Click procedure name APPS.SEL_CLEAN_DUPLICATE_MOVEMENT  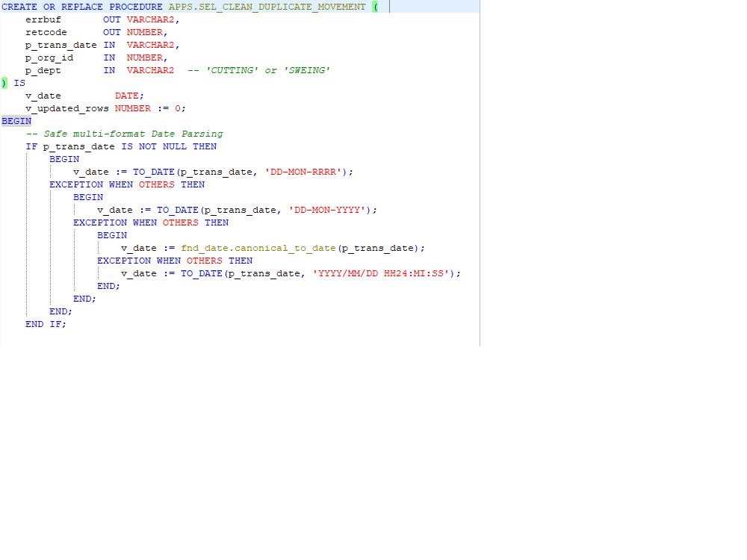pyautogui.click(x=267, y=7)
